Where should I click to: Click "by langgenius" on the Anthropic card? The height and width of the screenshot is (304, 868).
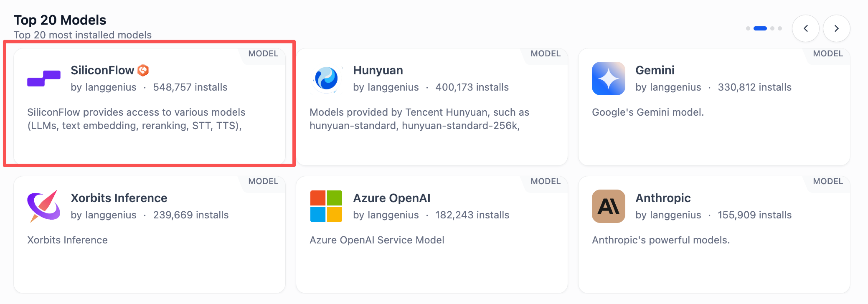click(668, 215)
